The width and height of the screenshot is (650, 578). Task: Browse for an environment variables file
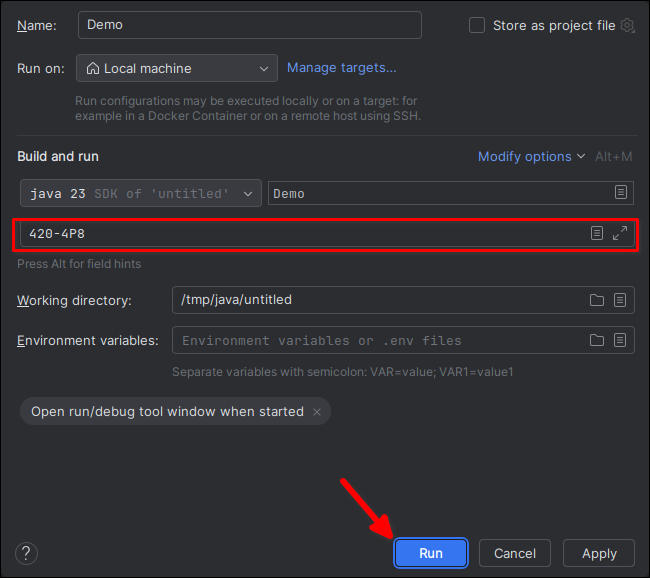(597, 340)
